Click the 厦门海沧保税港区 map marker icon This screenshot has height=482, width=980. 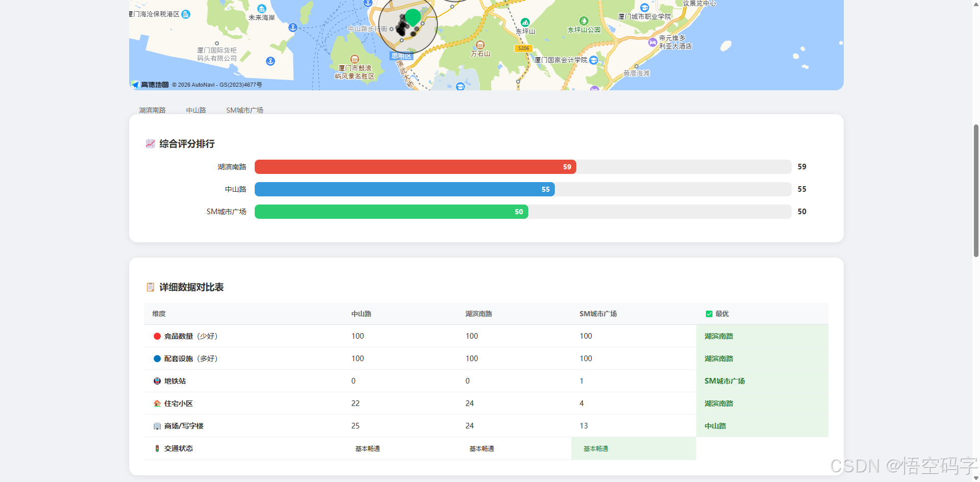pyautogui.click(x=186, y=14)
